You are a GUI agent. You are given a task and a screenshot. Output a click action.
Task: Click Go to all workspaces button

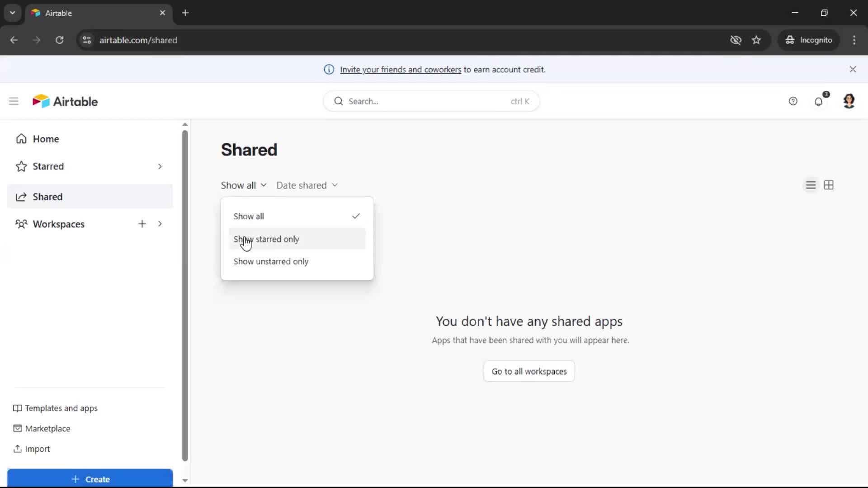(x=529, y=371)
